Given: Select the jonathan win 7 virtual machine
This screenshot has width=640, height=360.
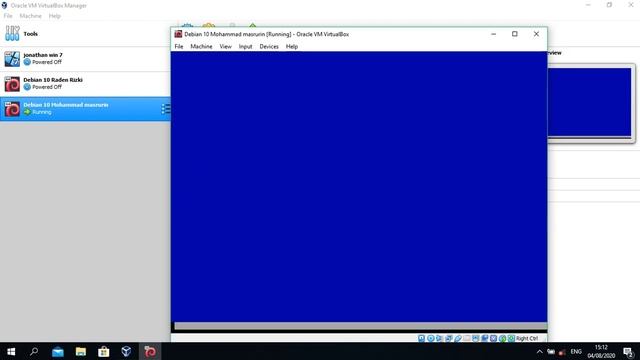Looking at the screenshot, I should [x=85, y=59].
